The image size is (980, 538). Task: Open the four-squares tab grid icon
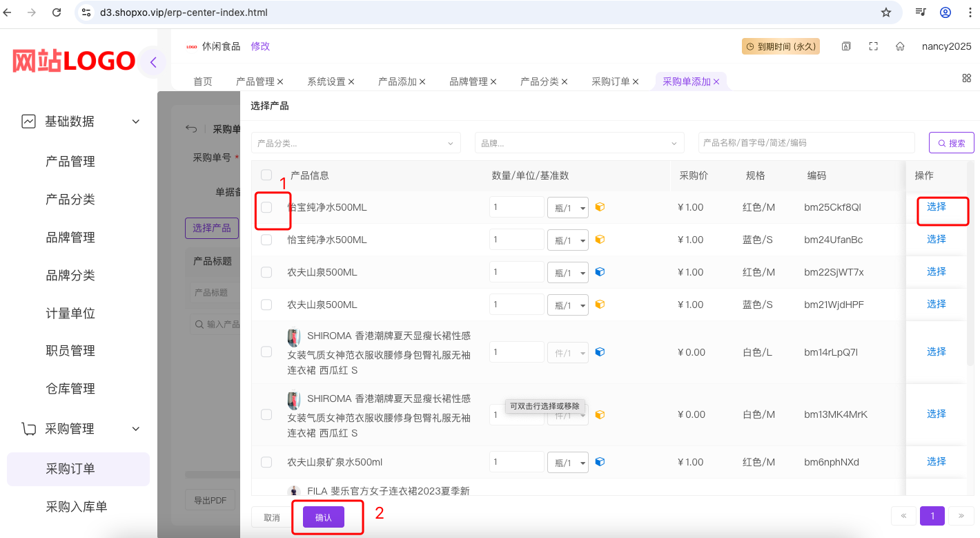(x=967, y=78)
